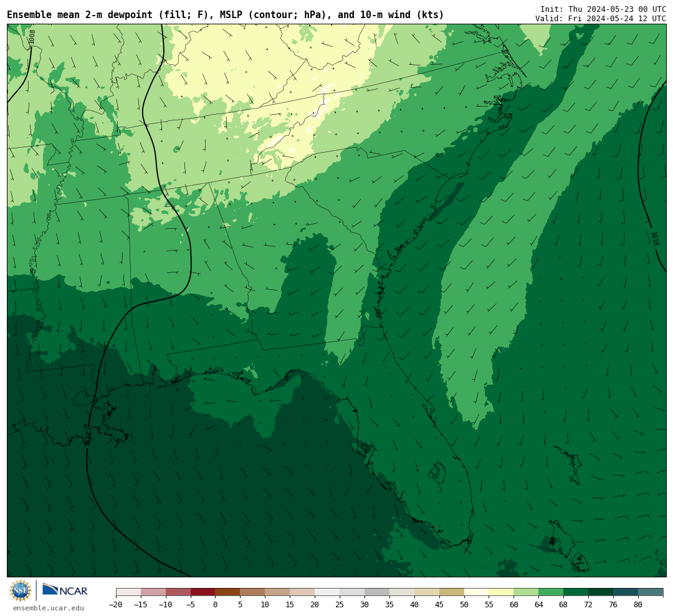
Task: Select the teal 76 to 80 swatch
Action: click(x=626, y=592)
